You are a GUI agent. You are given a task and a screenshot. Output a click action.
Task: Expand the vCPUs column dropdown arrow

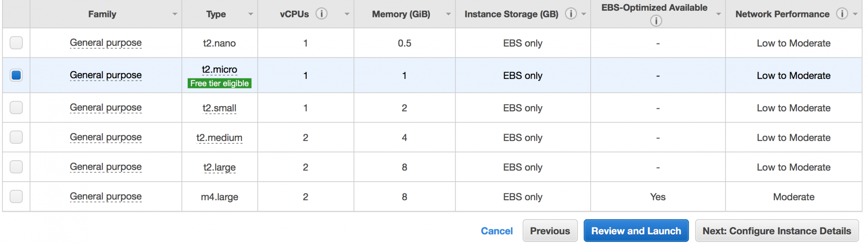[x=347, y=14]
